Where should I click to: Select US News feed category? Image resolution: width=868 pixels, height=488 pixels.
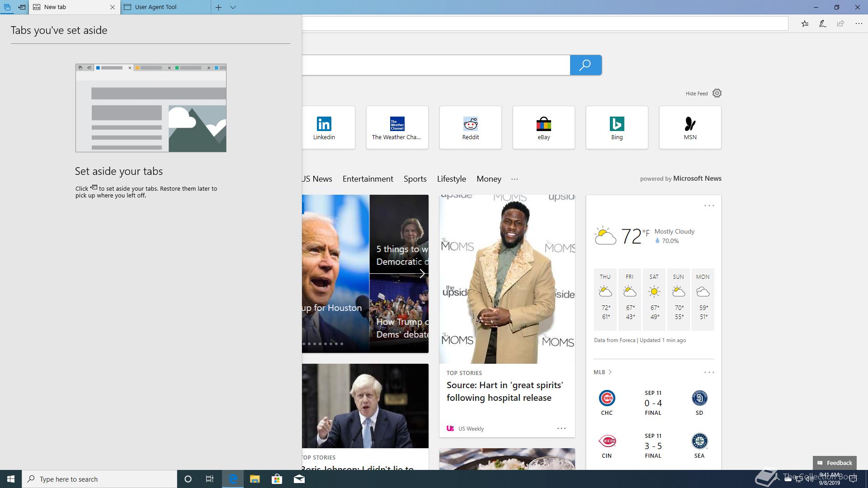click(317, 179)
